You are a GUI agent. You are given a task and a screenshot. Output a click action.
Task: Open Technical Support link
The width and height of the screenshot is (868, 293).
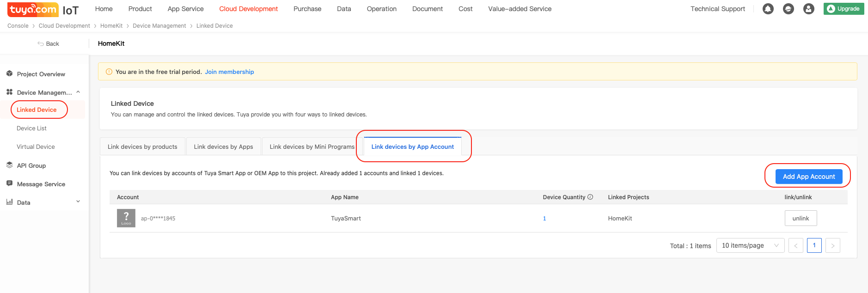click(718, 9)
